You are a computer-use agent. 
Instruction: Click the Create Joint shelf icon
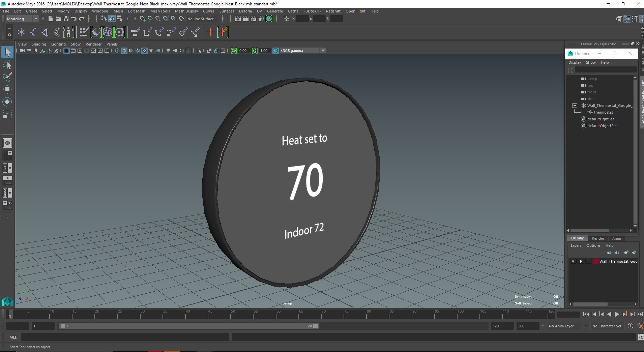[x=33, y=32]
